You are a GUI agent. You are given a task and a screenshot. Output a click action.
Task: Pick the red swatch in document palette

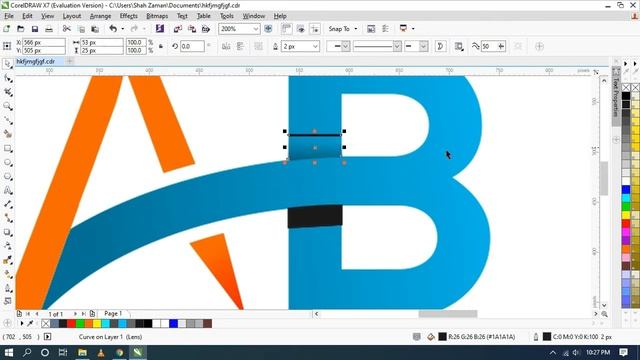(x=71, y=324)
